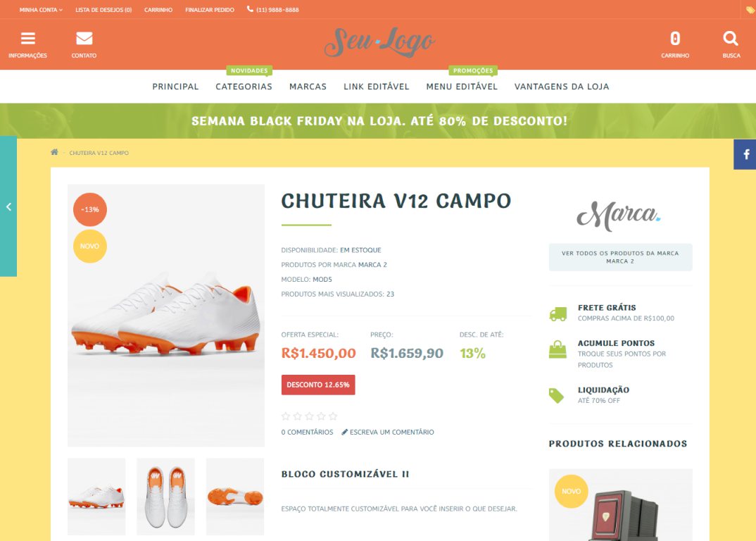756x541 pixels.
Task: Click the Contato envelope icon
Action: pos(84,38)
